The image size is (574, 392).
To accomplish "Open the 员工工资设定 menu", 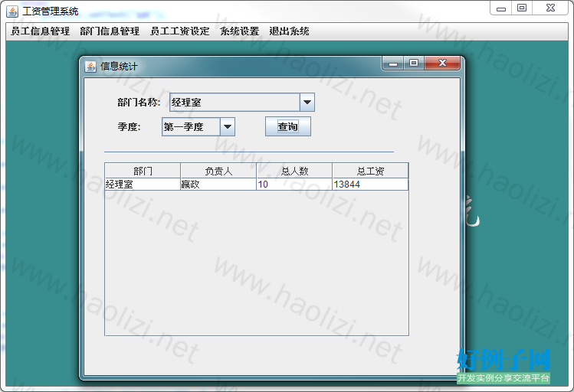I will pyautogui.click(x=179, y=31).
